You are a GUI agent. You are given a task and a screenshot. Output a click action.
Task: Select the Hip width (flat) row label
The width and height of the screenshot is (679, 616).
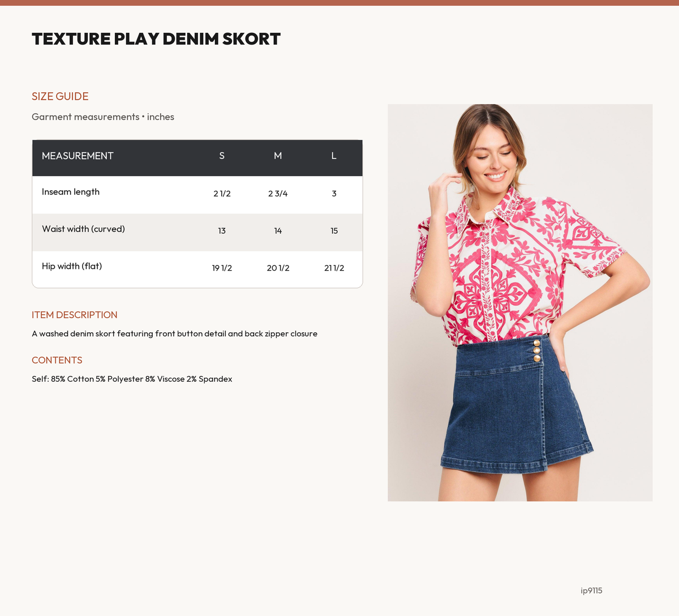[x=72, y=266]
